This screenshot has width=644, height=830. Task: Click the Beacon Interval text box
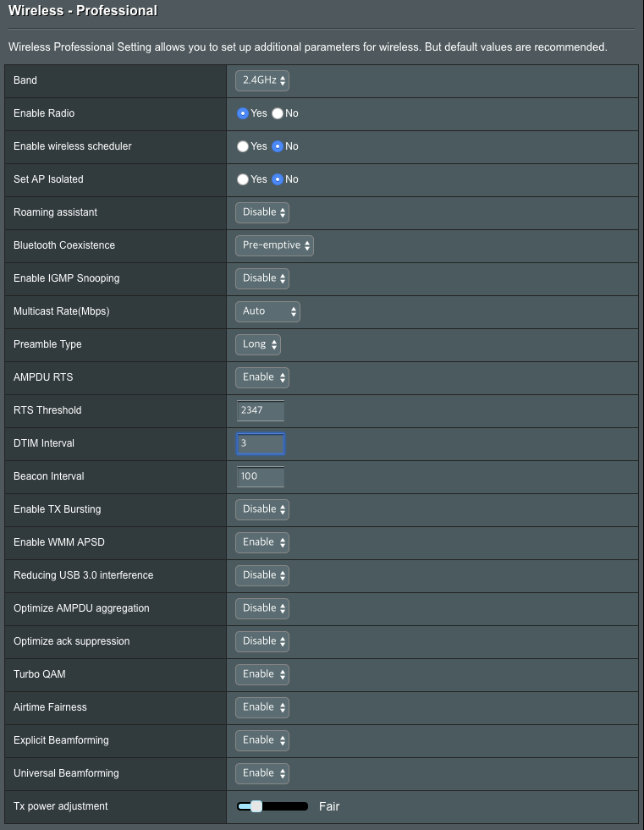click(x=261, y=476)
